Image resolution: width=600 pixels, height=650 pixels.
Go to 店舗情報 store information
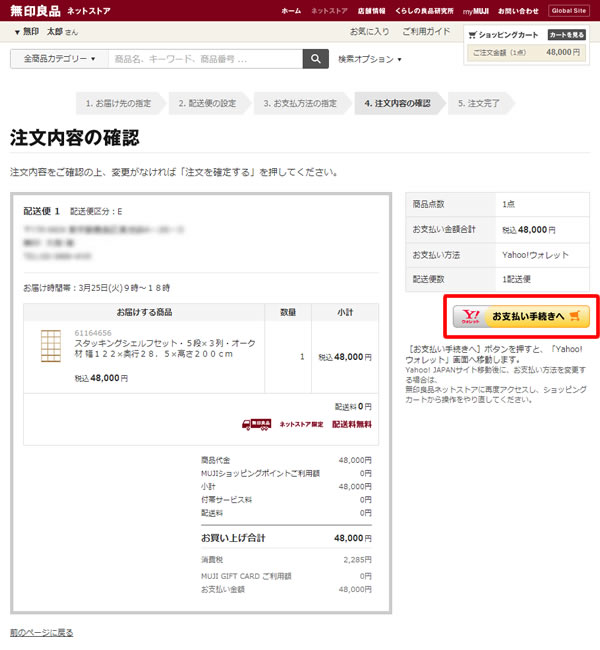pyautogui.click(x=372, y=11)
